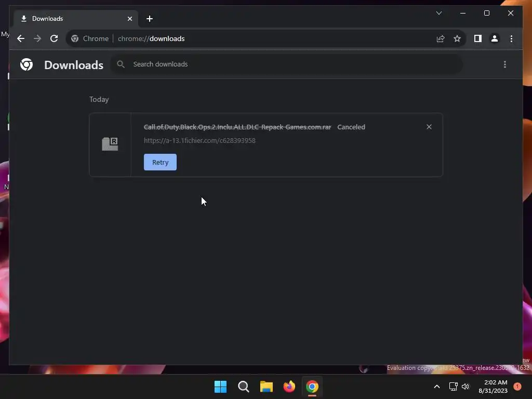
Task: Click the search magnifier icon in the downloads bar
Action: 121,64
